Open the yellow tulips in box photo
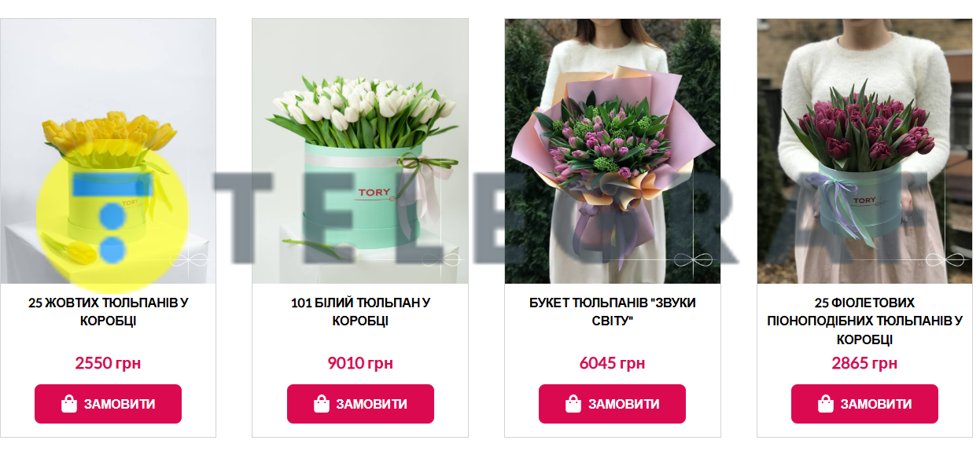The height and width of the screenshot is (455, 980). [108, 151]
